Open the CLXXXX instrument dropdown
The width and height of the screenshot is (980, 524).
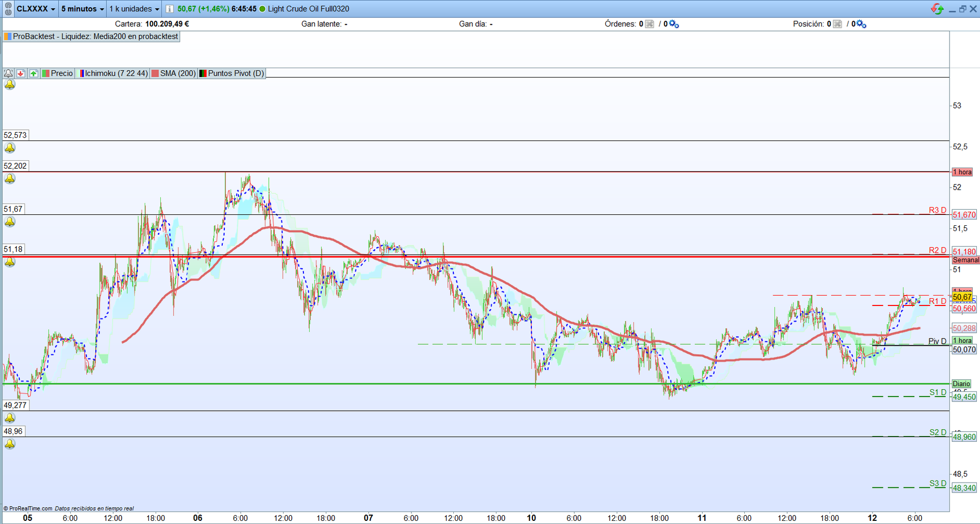pos(36,9)
